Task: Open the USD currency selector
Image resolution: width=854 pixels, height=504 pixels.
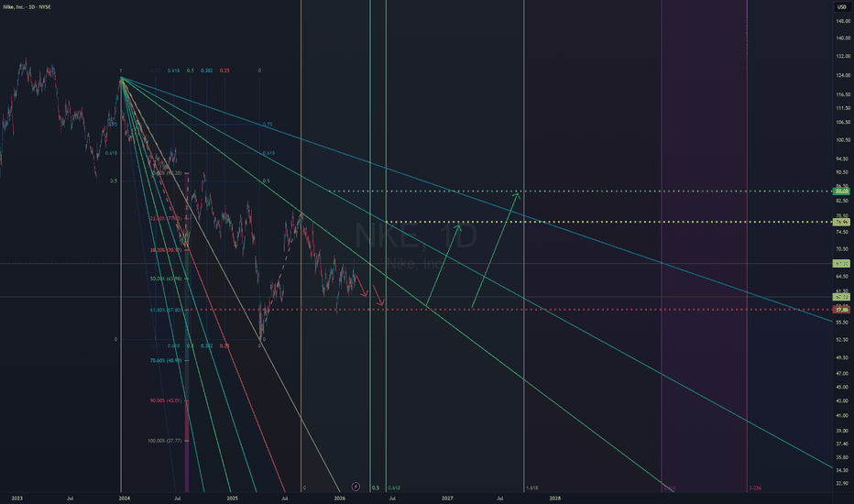Action: tap(839, 6)
